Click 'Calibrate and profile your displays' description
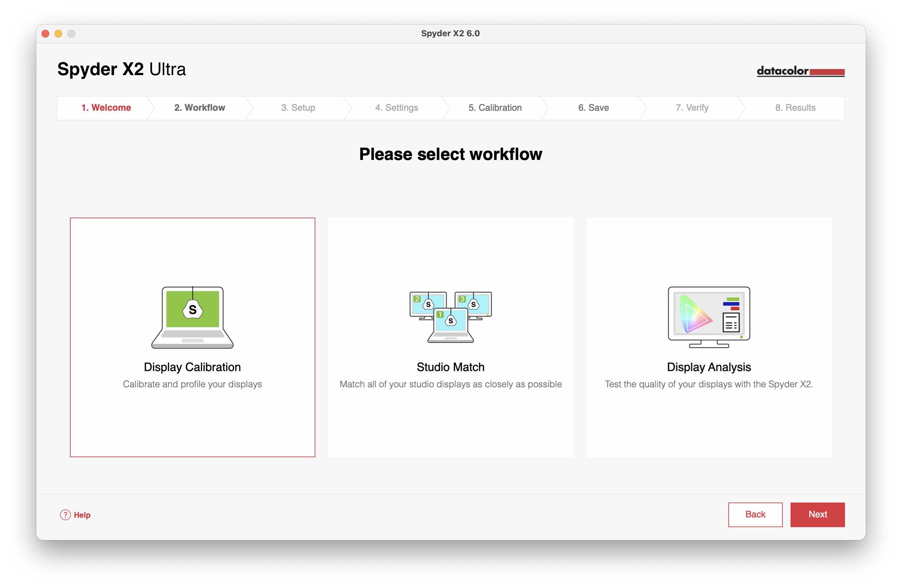This screenshot has width=902, height=588. pos(192,384)
